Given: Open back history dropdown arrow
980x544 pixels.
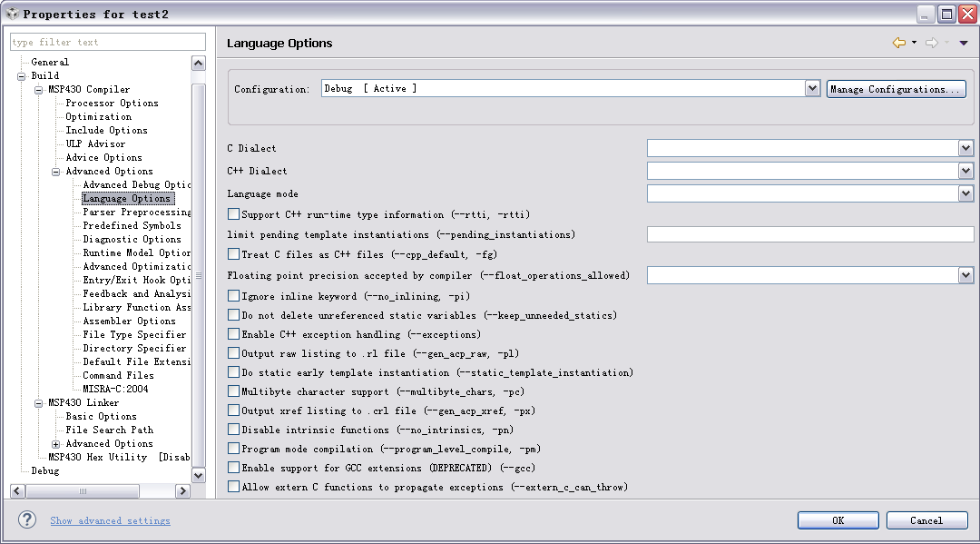Looking at the screenshot, I should tap(914, 43).
